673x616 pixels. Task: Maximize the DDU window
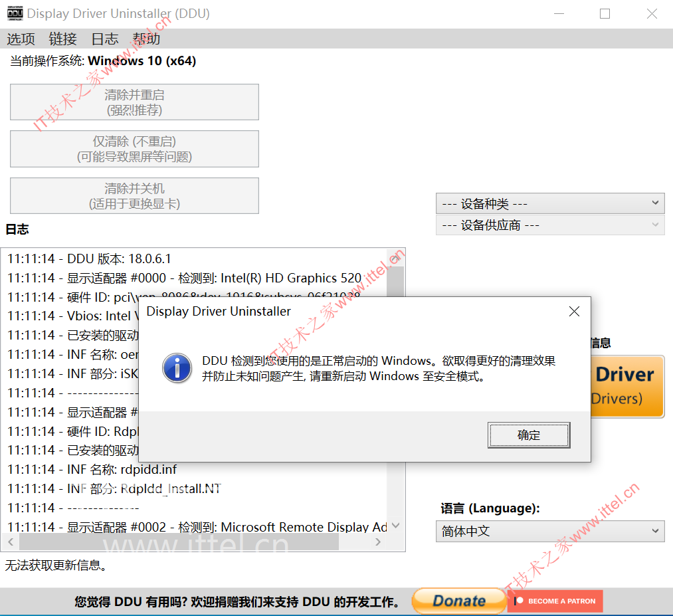click(605, 14)
